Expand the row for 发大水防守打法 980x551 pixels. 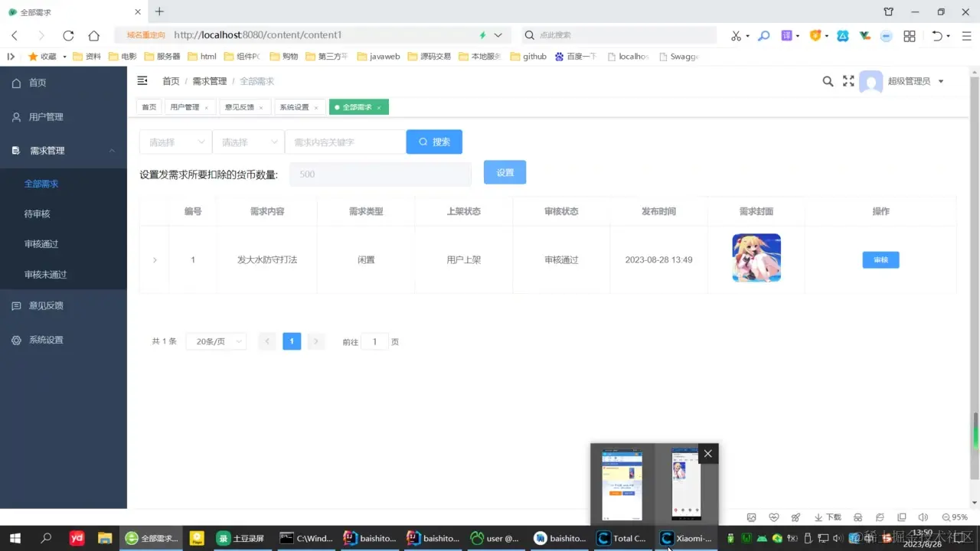[x=155, y=260]
